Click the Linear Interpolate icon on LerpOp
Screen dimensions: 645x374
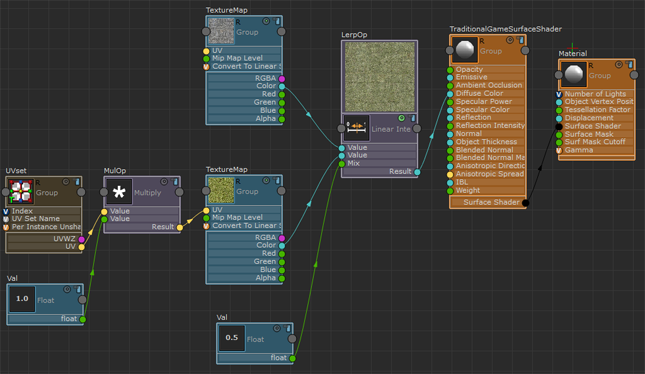(x=356, y=128)
